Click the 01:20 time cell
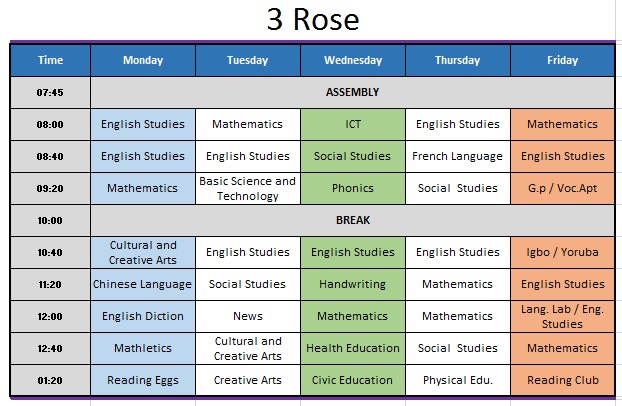Image resolution: width=622 pixels, height=406 pixels. [x=50, y=380]
